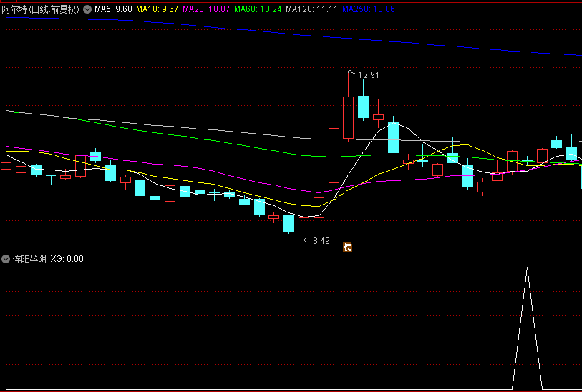Click the XG signal spike peak

click(x=527, y=268)
